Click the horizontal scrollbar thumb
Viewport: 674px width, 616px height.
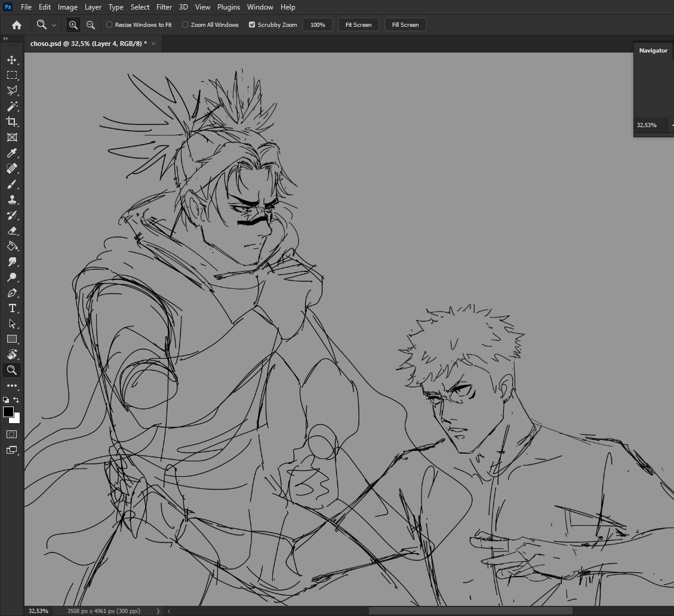point(470,611)
